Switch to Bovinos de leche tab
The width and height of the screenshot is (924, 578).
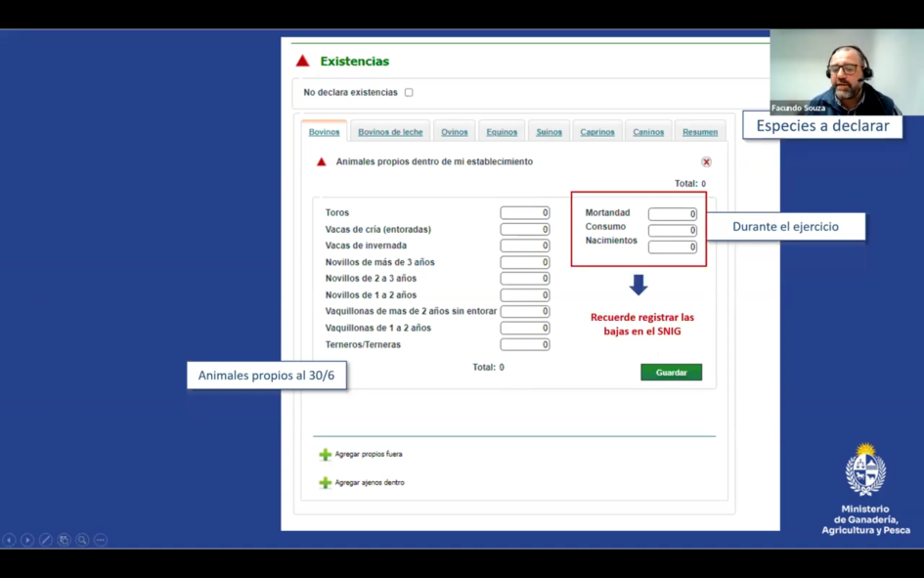point(390,132)
